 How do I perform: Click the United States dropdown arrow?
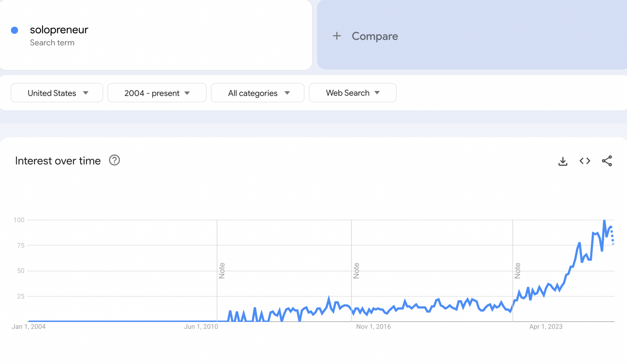click(x=86, y=93)
